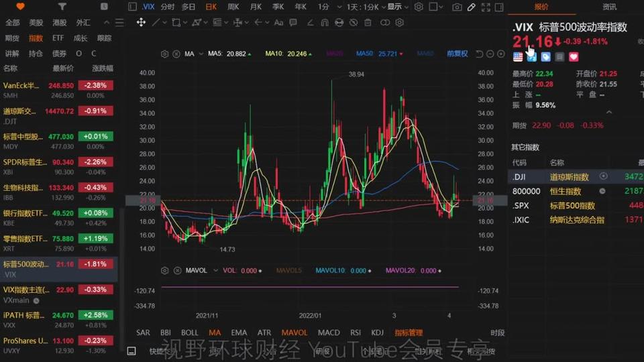The image size is (644, 362).
Task: Open the .SPX 标普500指数 row
Action: pyautogui.click(x=576, y=206)
